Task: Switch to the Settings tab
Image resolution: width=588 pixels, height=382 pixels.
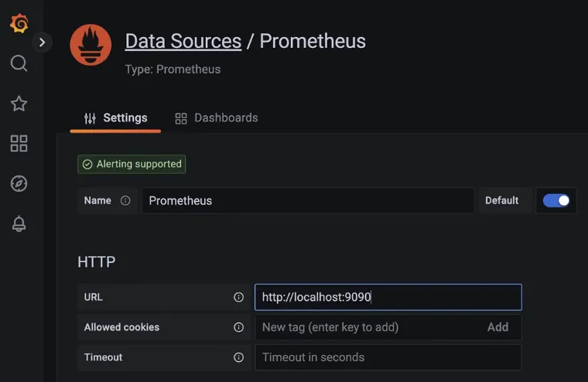Action: click(115, 118)
